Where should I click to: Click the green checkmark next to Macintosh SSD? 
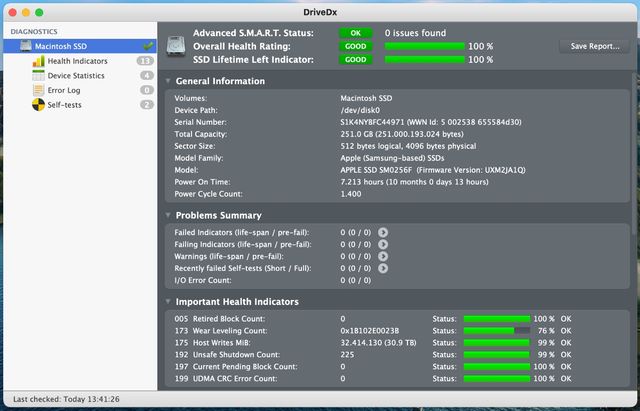tap(148, 46)
